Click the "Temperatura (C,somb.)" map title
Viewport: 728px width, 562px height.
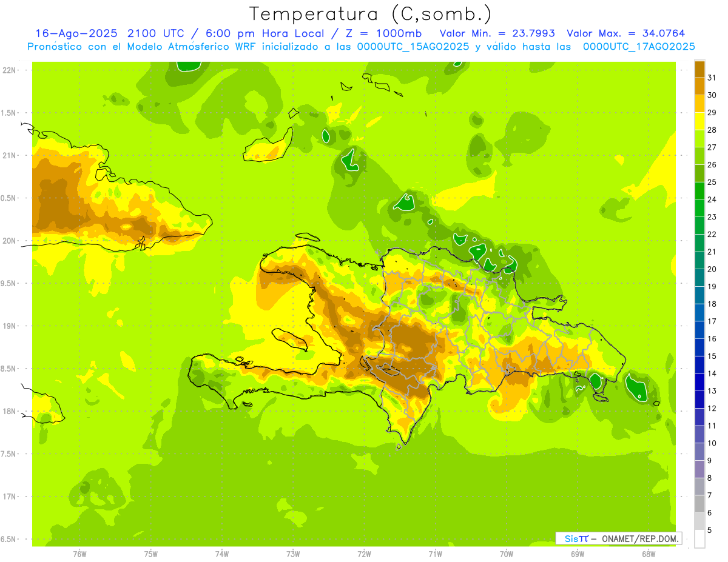[371, 14]
